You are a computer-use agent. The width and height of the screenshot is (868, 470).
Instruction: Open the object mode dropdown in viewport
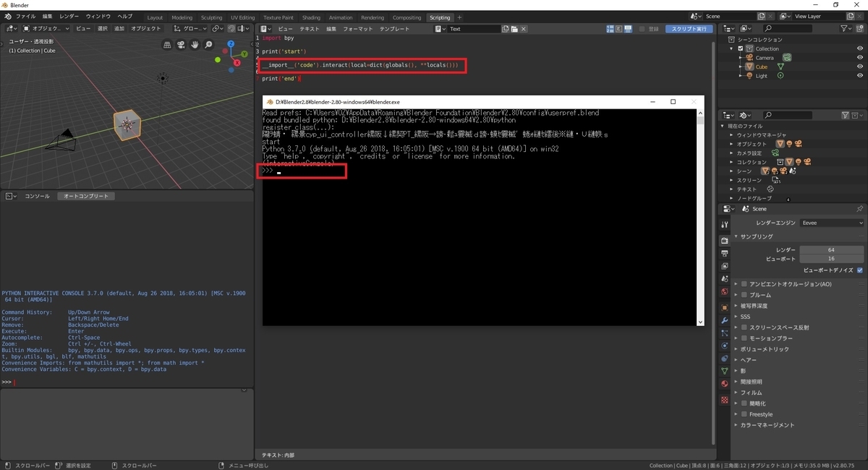47,28
